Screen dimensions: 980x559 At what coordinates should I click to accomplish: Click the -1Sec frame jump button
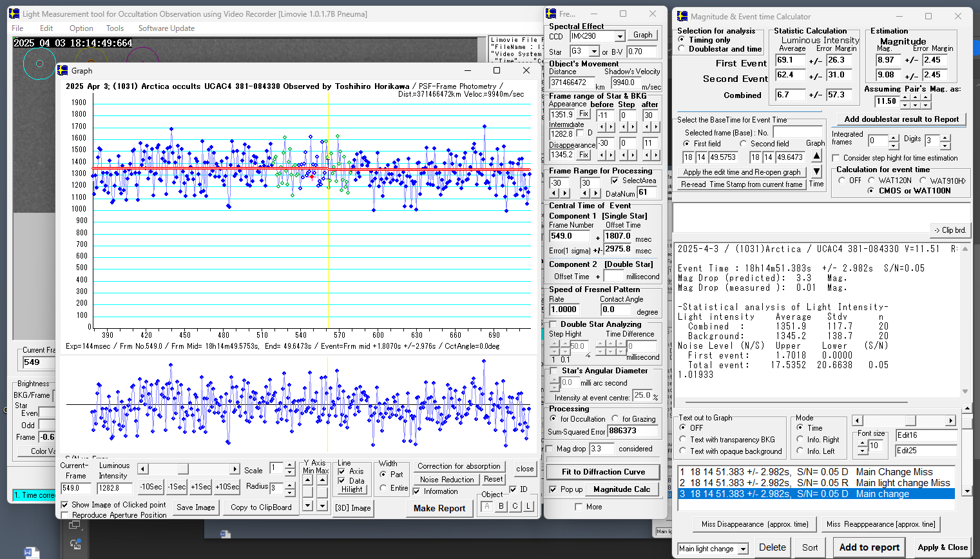(x=176, y=487)
